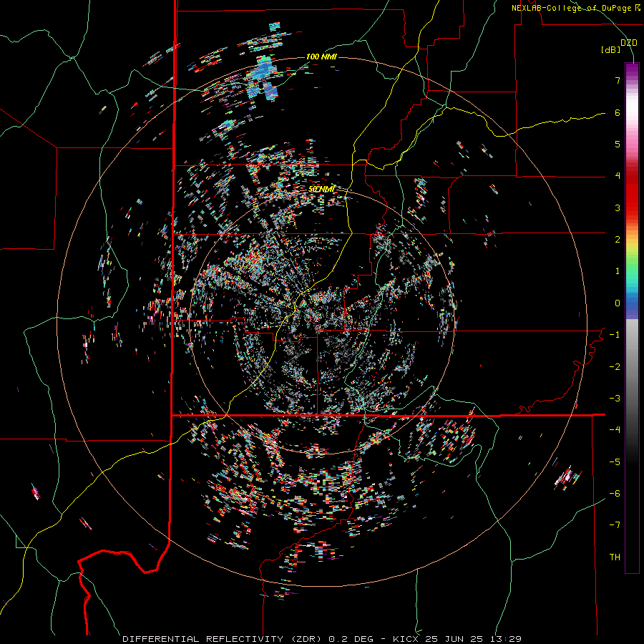Click the -7 value on the color scale
This screenshot has width=644, height=644.
click(615, 525)
